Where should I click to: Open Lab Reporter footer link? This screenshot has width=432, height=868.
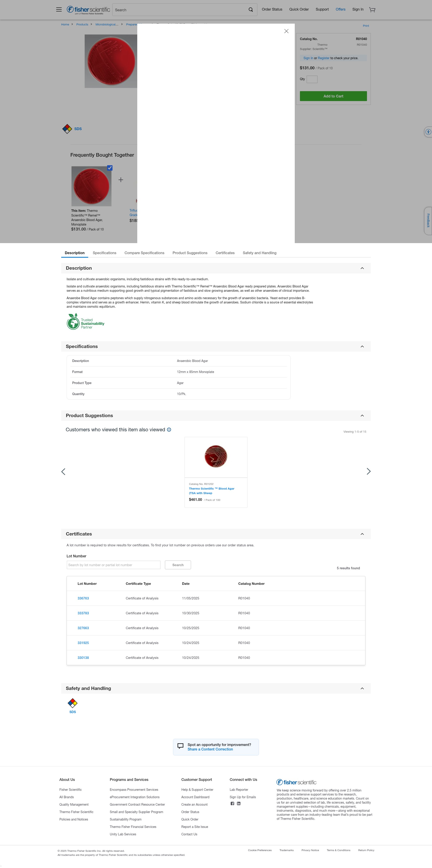point(239,790)
